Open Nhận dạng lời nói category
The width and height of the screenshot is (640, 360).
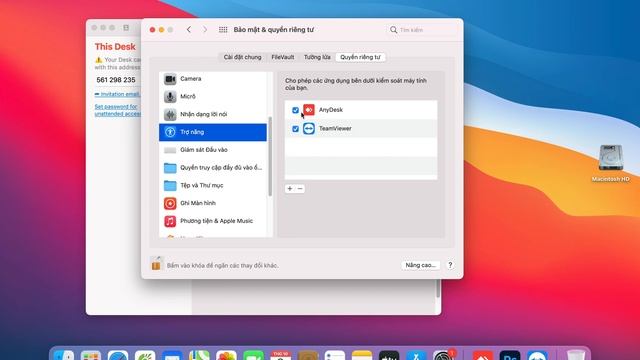(213, 114)
